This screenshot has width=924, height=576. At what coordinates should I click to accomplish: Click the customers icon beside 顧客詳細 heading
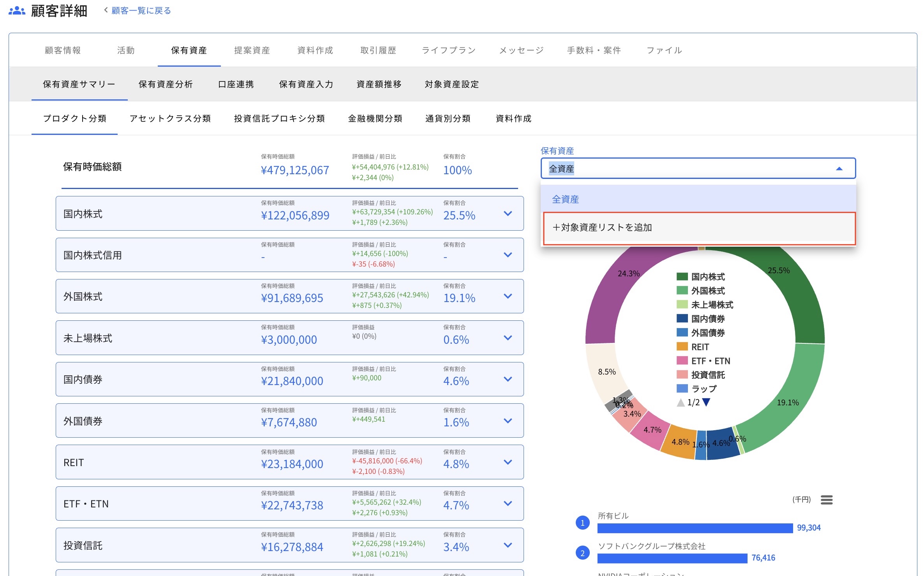point(16,11)
